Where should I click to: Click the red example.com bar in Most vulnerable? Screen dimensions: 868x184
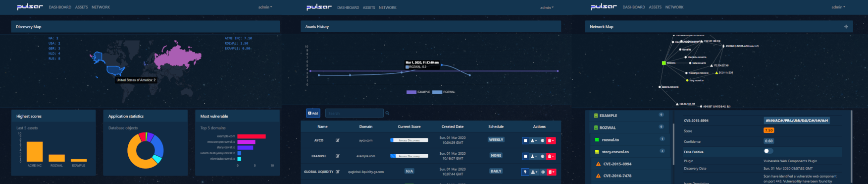[x=252, y=136]
